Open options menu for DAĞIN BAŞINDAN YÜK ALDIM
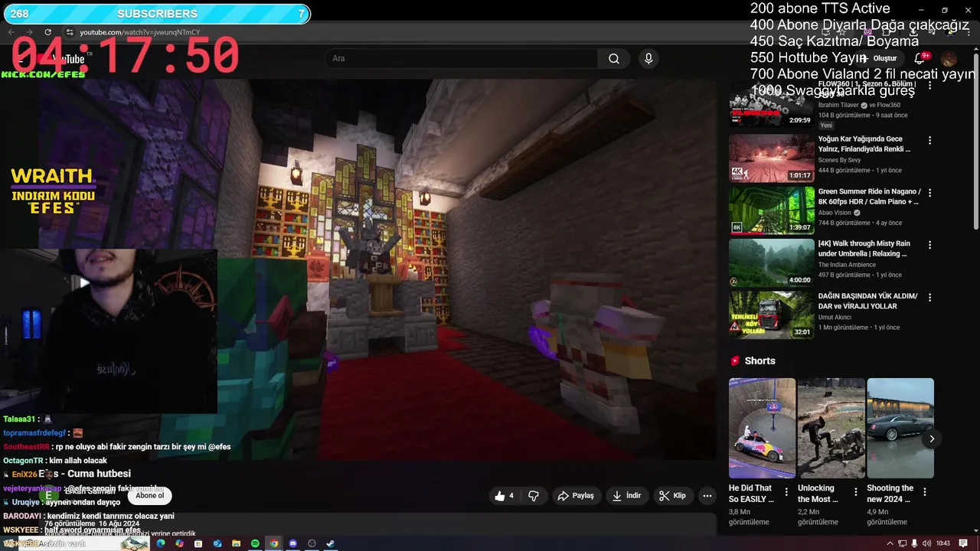 coord(929,297)
